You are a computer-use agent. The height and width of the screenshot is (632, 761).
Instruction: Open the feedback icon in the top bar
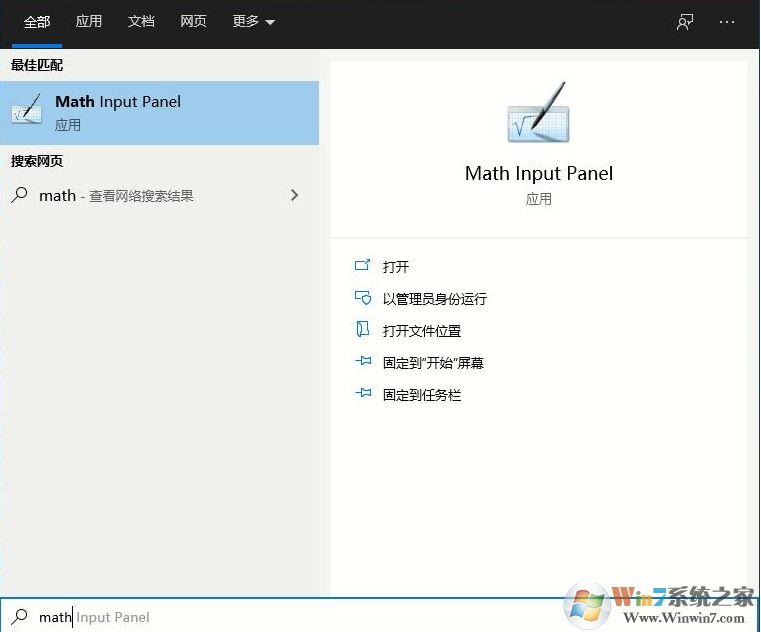click(x=685, y=22)
